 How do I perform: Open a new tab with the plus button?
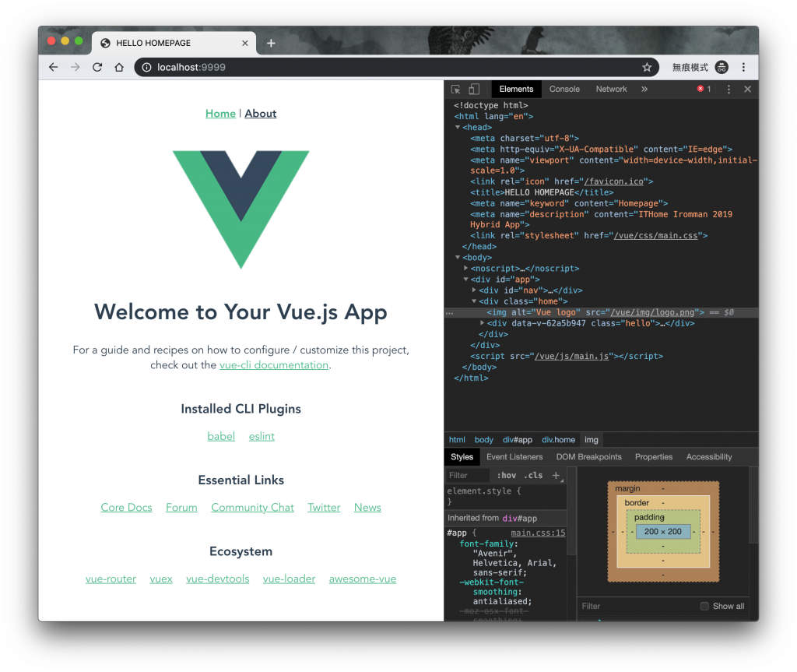coord(271,44)
